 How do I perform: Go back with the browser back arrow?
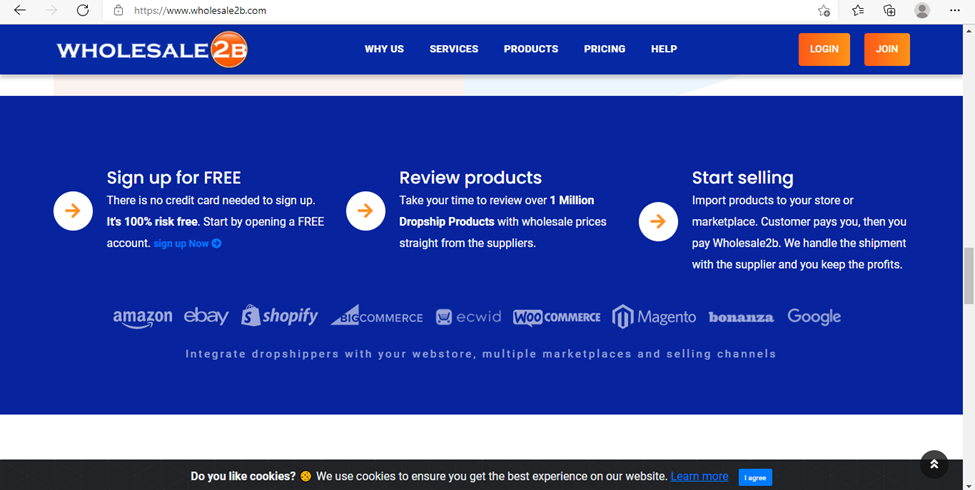(x=20, y=10)
